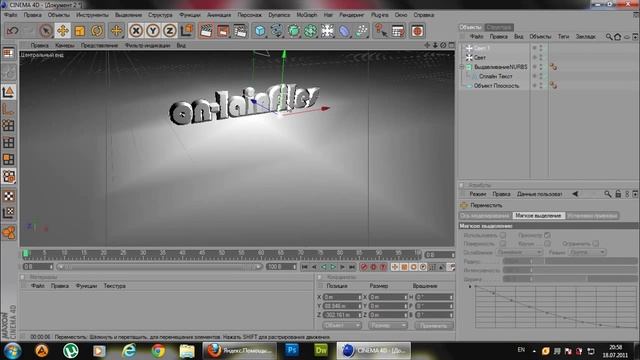Toggle the Использовать checkbox
The height and width of the screenshot is (360, 640).
503,235
